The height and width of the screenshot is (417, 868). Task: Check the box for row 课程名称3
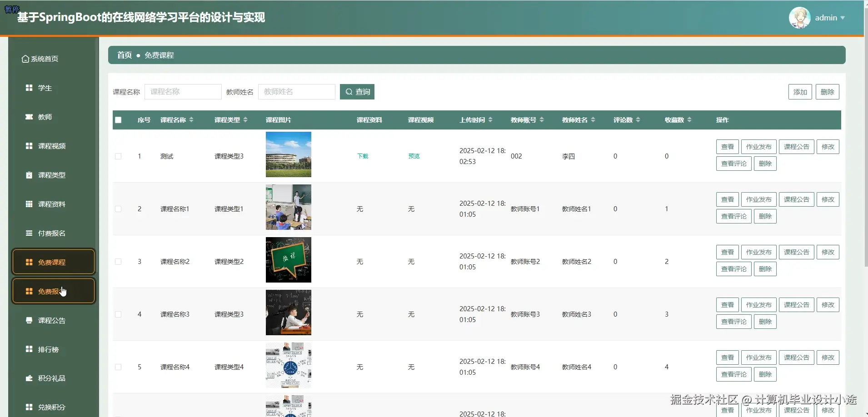[x=118, y=314]
